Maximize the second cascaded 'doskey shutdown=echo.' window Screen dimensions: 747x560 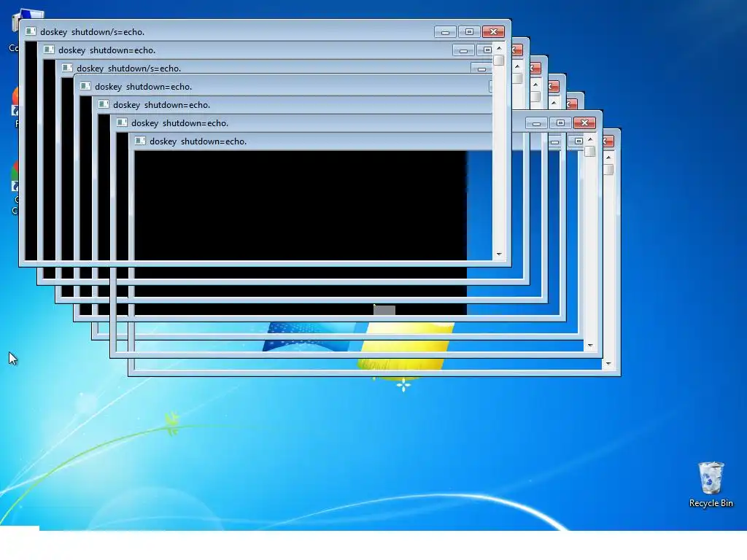coord(485,50)
